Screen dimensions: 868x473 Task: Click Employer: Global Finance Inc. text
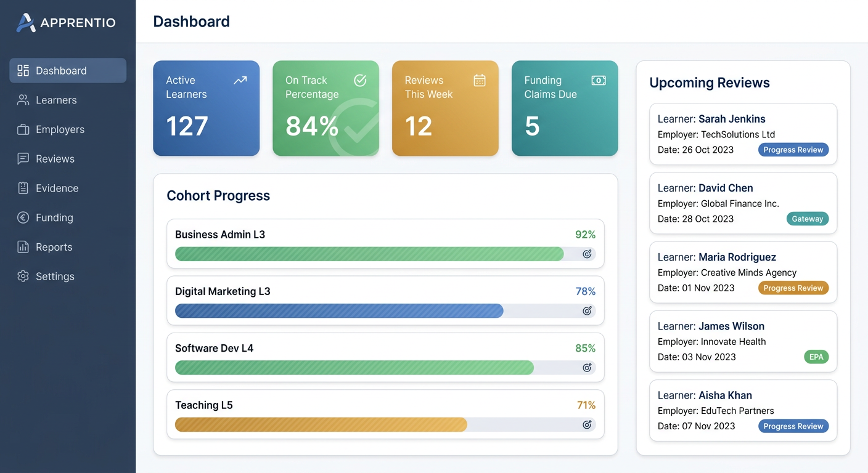(718, 203)
